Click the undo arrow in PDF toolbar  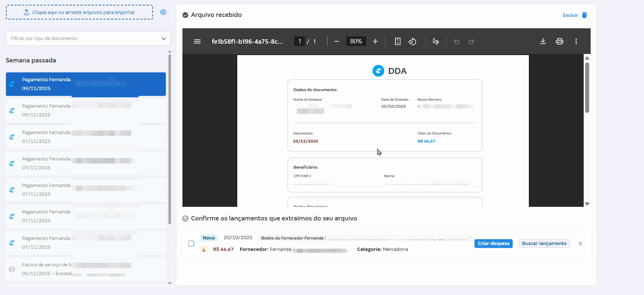click(x=456, y=42)
